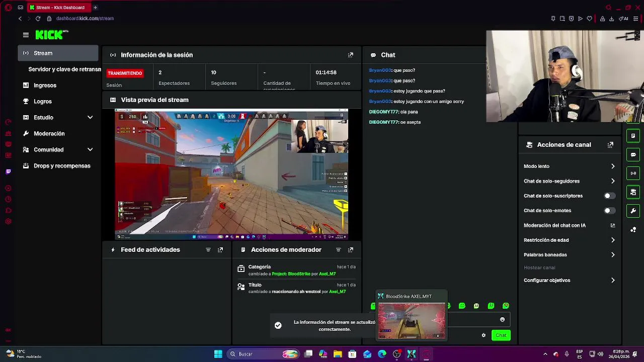This screenshot has height=362, width=644.
Task: Expand Restricción de edad settings
Action: click(x=569, y=240)
